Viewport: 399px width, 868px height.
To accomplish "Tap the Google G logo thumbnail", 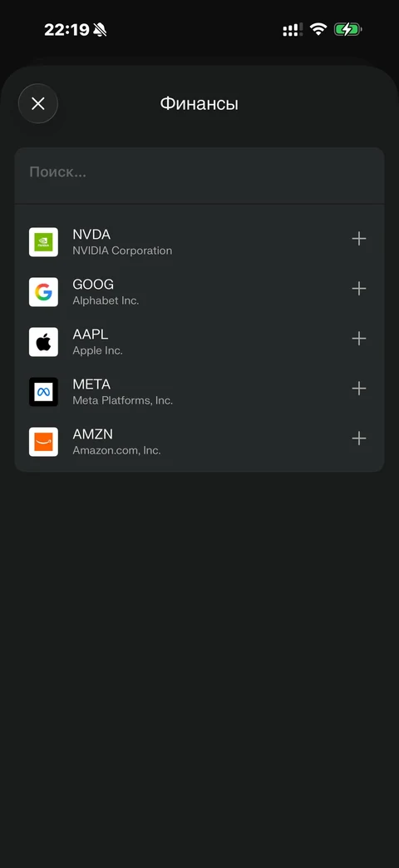I will pos(44,292).
